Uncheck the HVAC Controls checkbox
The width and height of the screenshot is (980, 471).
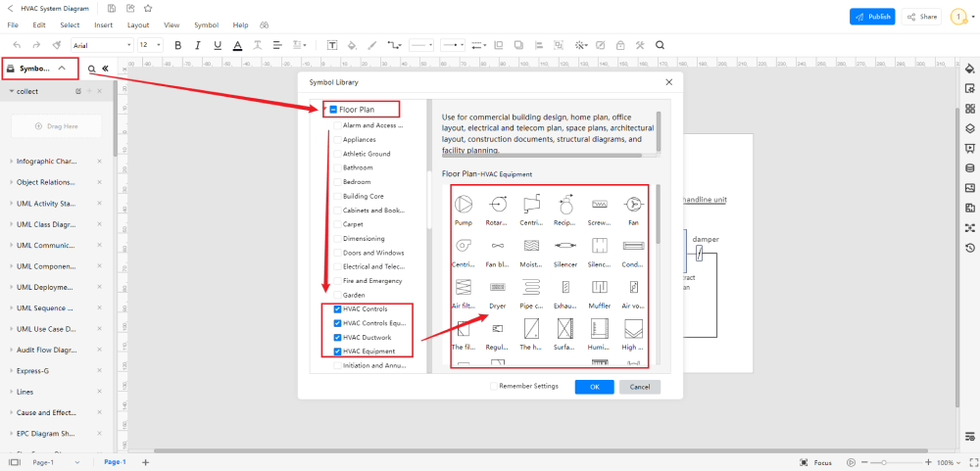[x=337, y=309]
